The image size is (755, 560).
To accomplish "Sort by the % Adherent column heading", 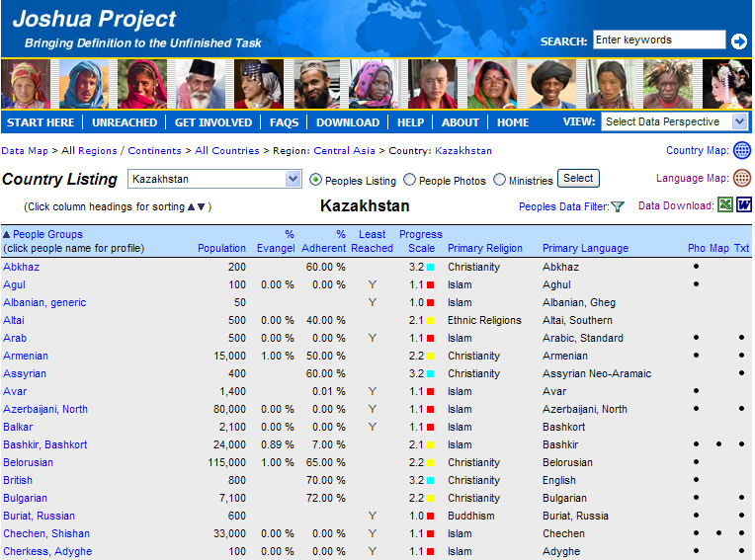I will tap(323, 242).
